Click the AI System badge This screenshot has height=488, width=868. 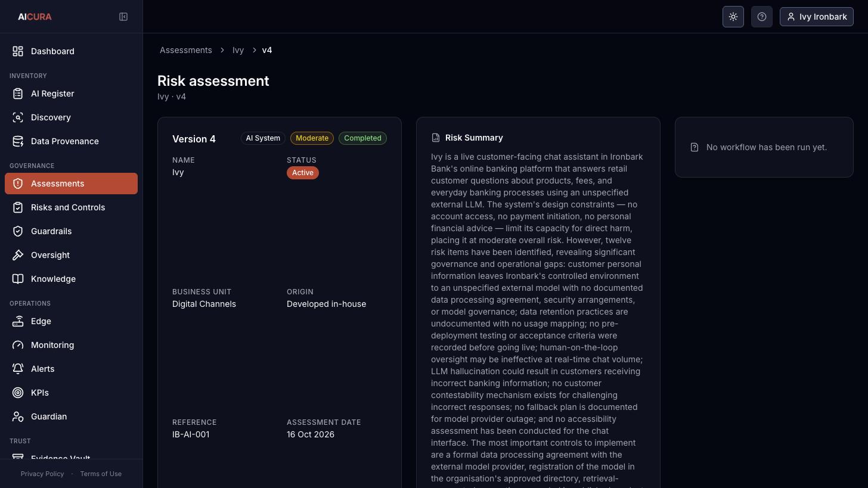(263, 138)
